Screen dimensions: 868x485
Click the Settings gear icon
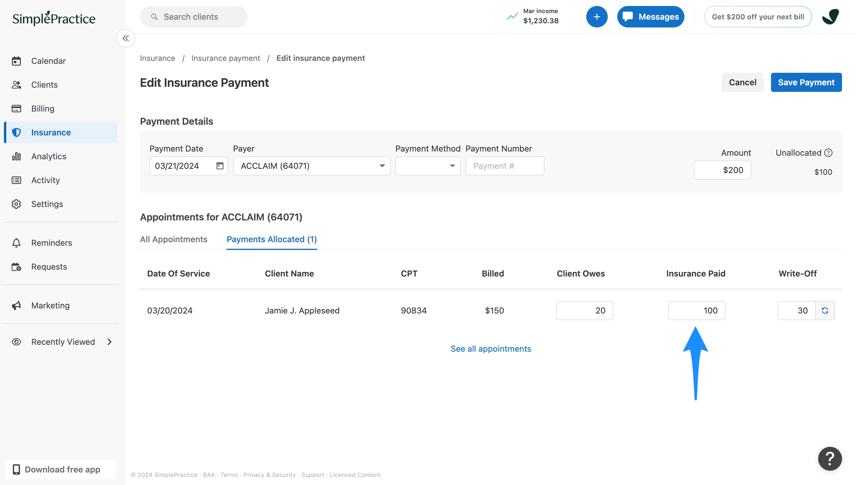[x=16, y=204]
